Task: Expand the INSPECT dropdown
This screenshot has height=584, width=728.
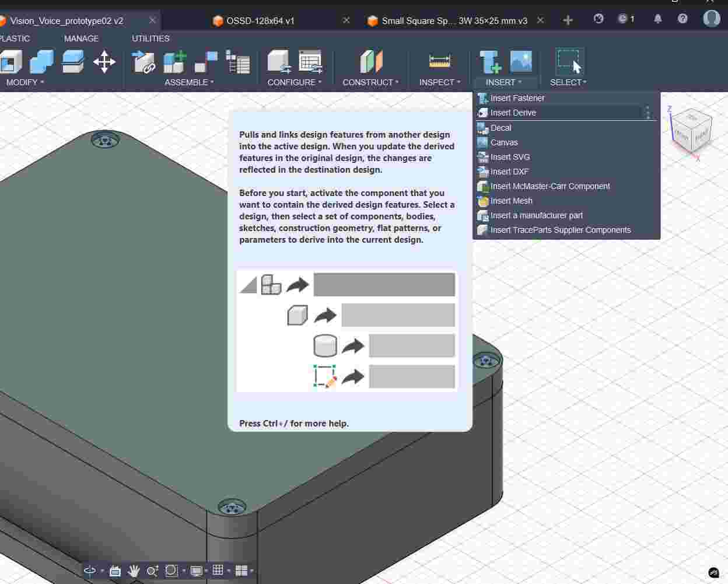Action: click(440, 82)
